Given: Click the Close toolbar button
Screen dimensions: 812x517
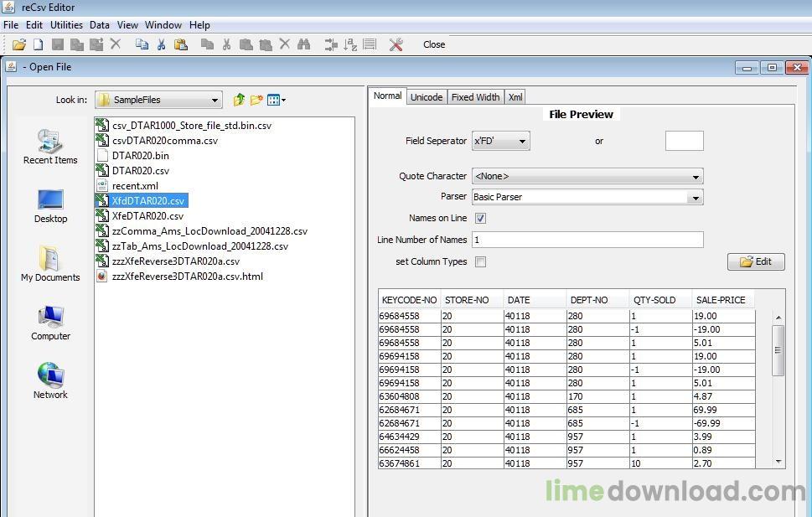Looking at the screenshot, I should click(x=434, y=44).
